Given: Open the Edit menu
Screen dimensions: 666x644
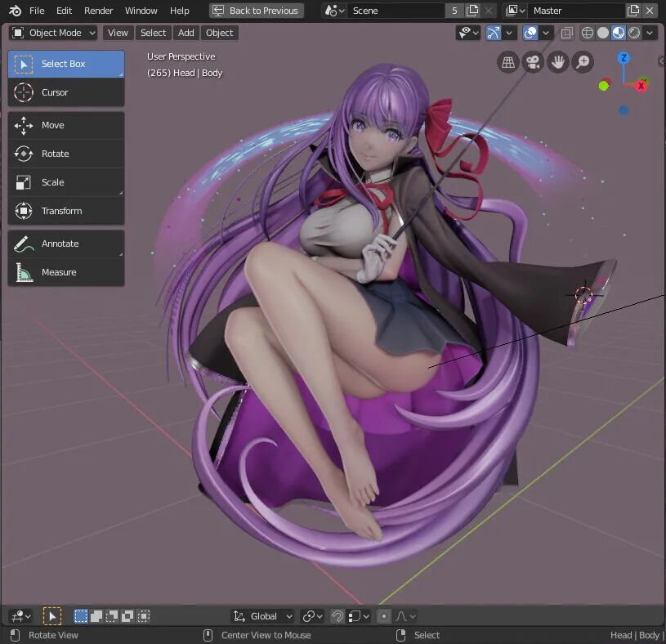Looking at the screenshot, I should pos(64,11).
